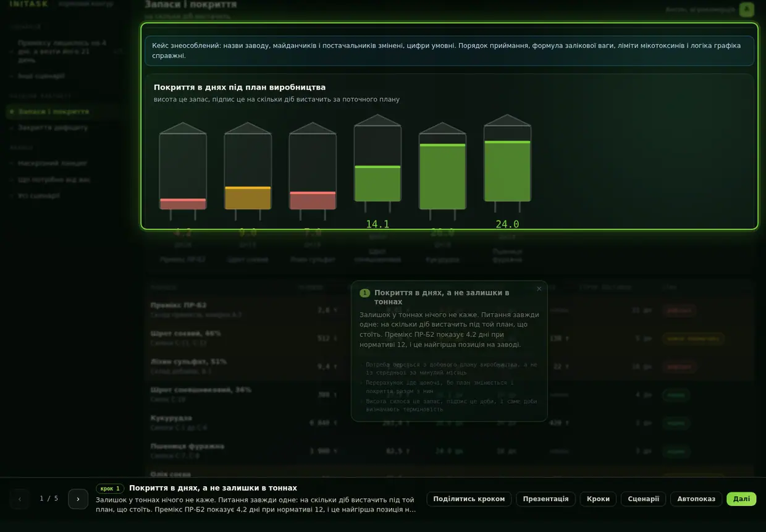Click the previous step arrow in the tour bar
The width and height of the screenshot is (766, 532).
point(19,499)
